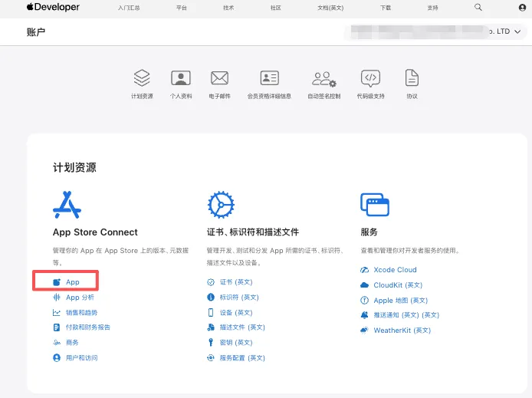The width and height of the screenshot is (532, 398).
Task: Open the 推送通知 (英文) link
Action: tap(406, 315)
